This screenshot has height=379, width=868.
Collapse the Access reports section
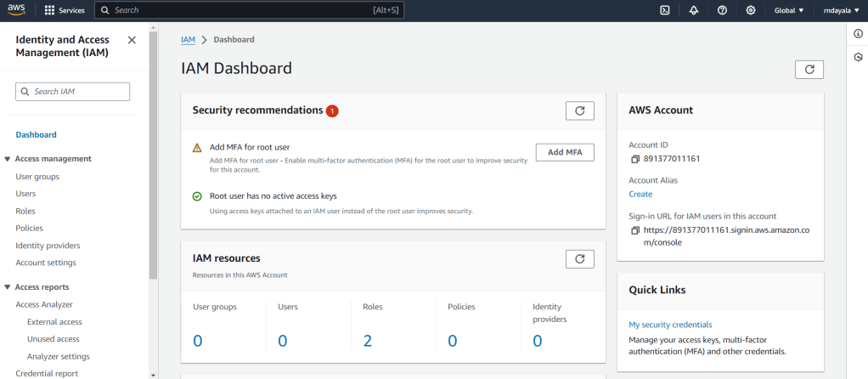pyautogui.click(x=7, y=287)
